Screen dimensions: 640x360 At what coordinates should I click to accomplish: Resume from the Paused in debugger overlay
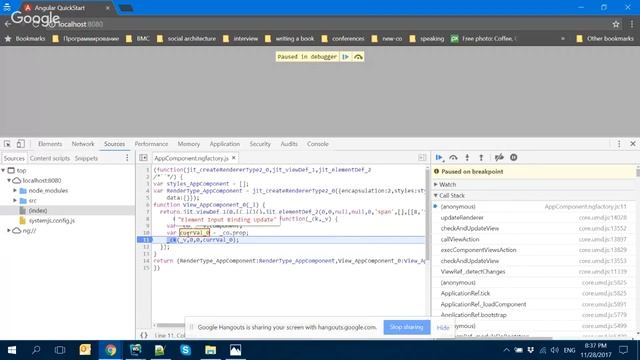(345, 57)
